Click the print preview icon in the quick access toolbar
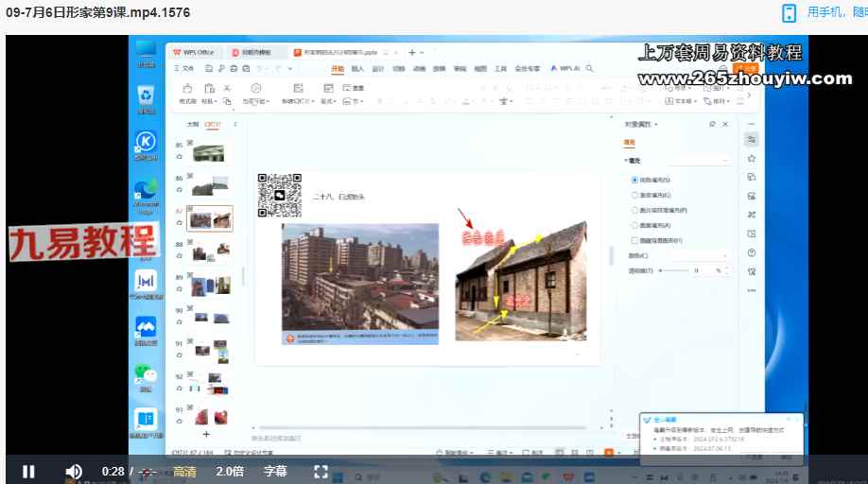 click(x=247, y=69)
